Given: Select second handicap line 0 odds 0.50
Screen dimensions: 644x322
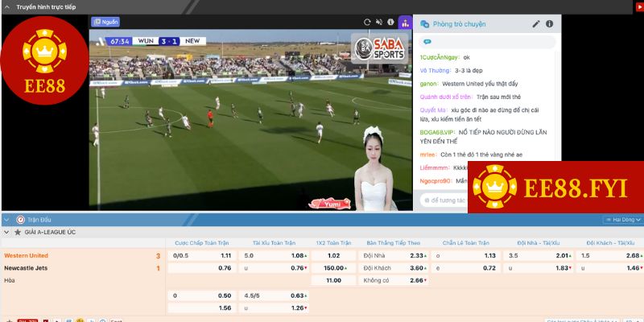Looking at the screenshot, I should click(202, 295).
